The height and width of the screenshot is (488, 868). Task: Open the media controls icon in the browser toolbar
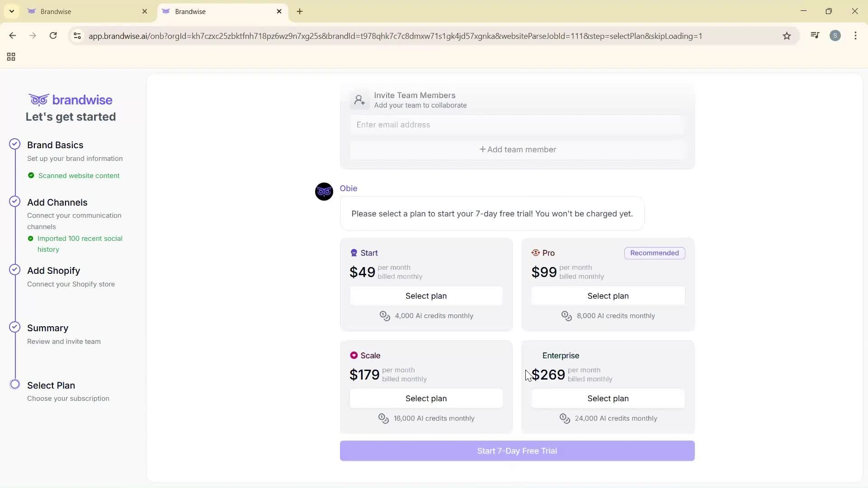[x=815, y=35]
